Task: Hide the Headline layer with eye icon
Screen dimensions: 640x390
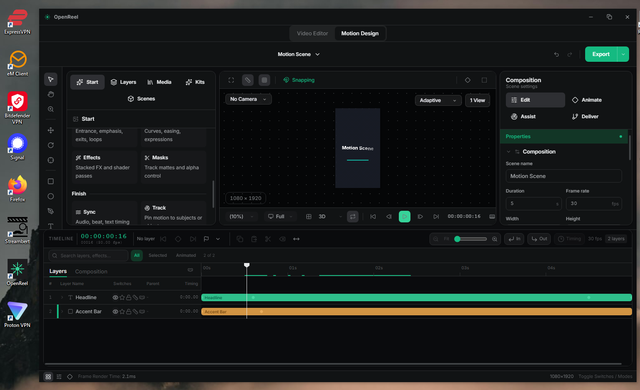Action: tap(115, 298)
